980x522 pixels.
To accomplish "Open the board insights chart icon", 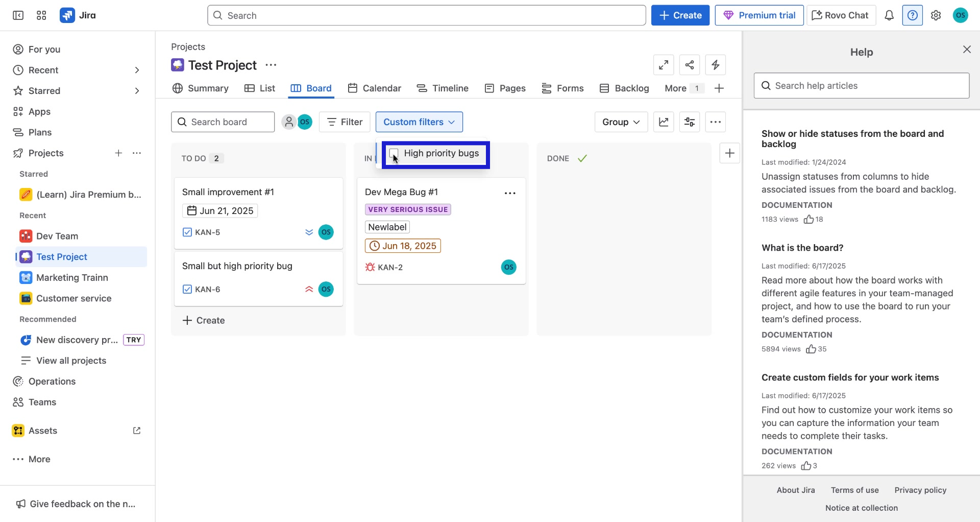I will 663,122.
